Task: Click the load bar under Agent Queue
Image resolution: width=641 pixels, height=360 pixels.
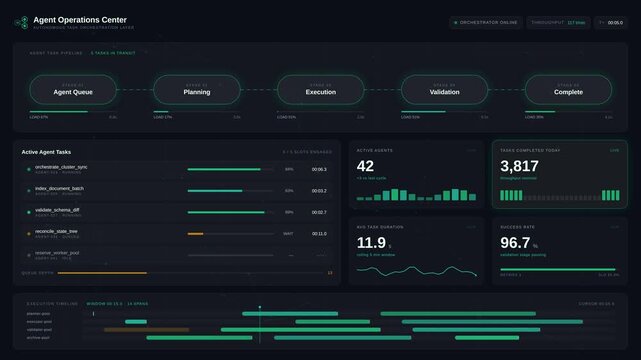Action: click(x=73, y=112)
